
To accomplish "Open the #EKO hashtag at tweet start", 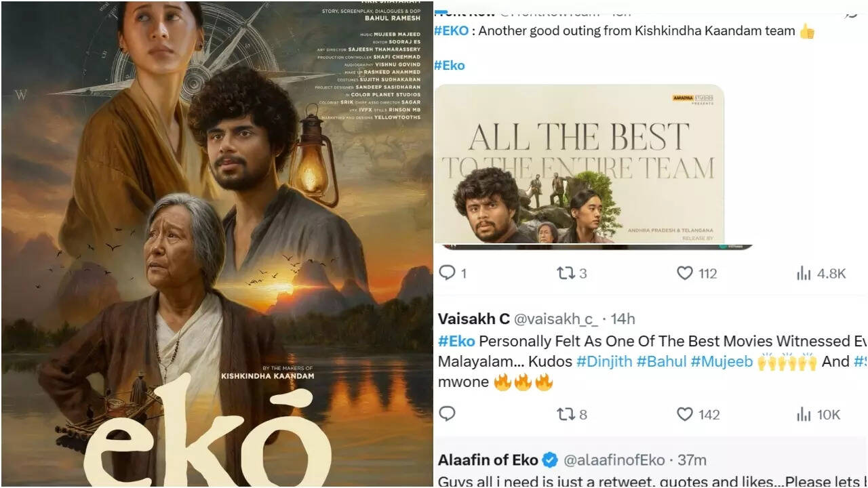I will tap(451, 31).
